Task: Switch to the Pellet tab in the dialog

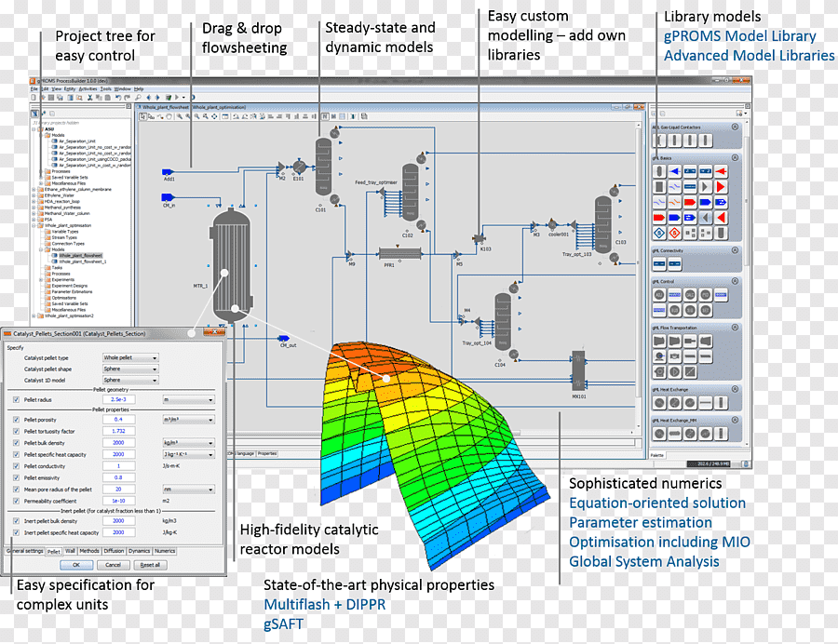Action: (x=54, y=552)
